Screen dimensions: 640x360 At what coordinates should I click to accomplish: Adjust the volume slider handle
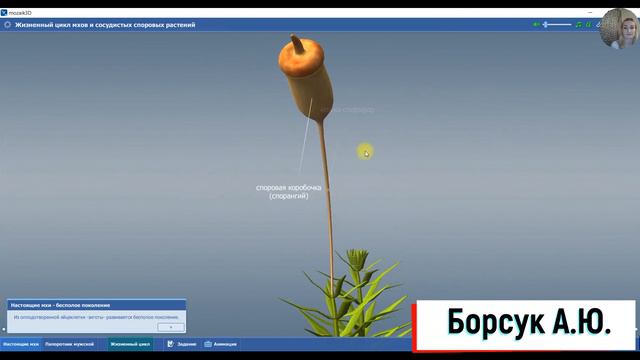point(545,24)
